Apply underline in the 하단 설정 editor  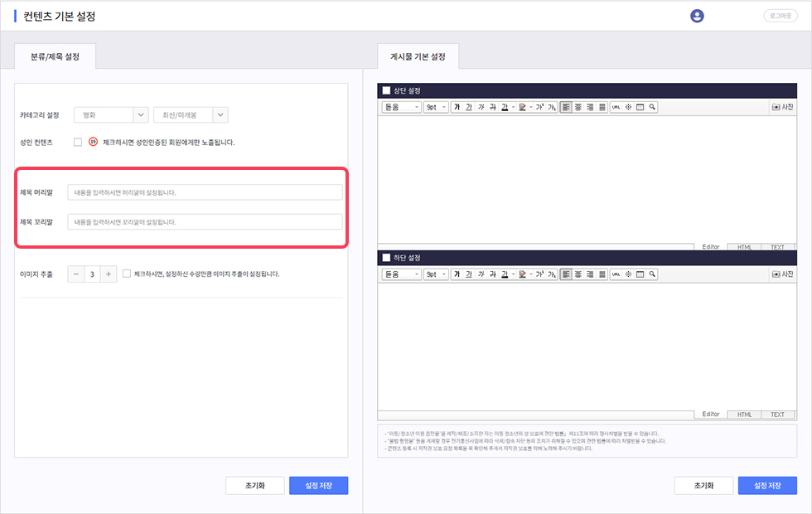469,274
